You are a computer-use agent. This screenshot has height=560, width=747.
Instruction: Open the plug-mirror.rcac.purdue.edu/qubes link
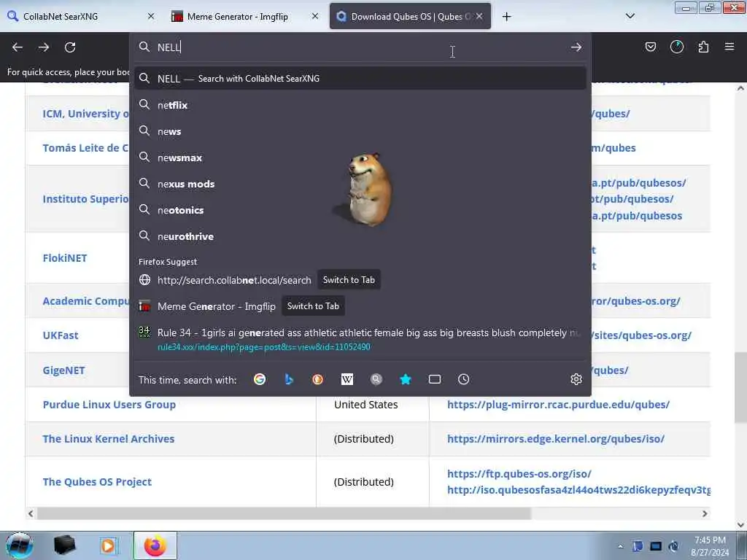558,404
